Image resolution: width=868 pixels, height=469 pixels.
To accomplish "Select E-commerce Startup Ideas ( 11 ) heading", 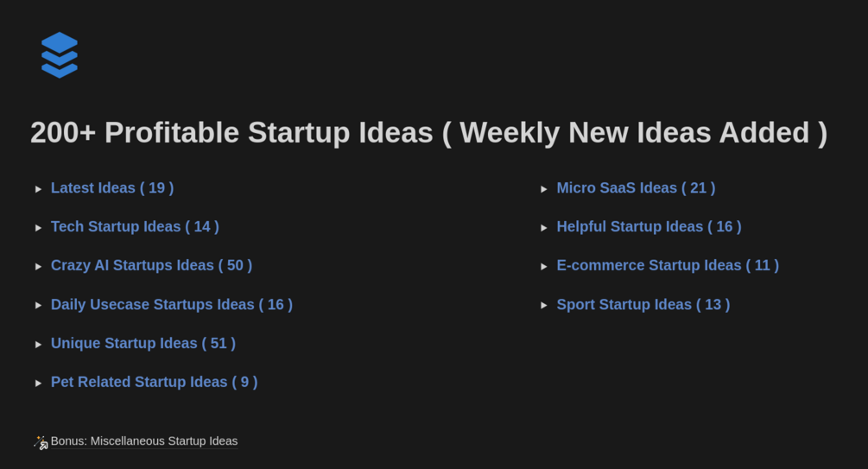I will 668,266.
